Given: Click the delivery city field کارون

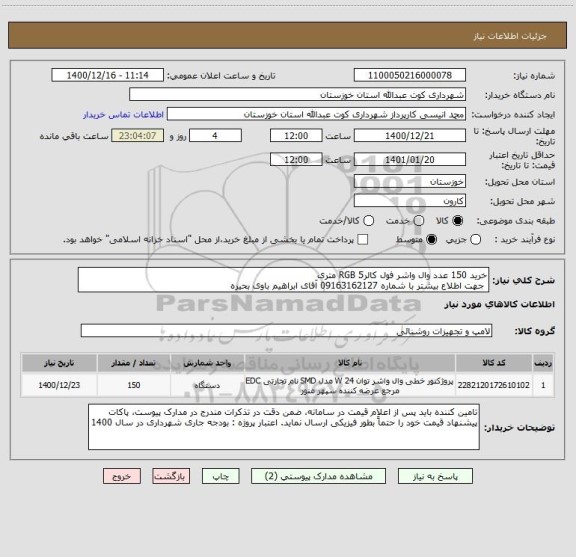Looking at the screenshot, I should (x=410, y=201).
